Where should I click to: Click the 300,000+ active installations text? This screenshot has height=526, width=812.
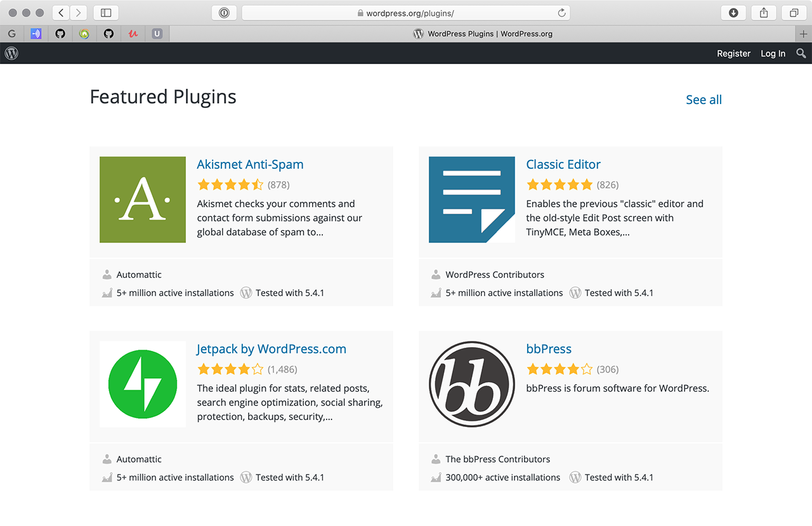tap(503, 477)
